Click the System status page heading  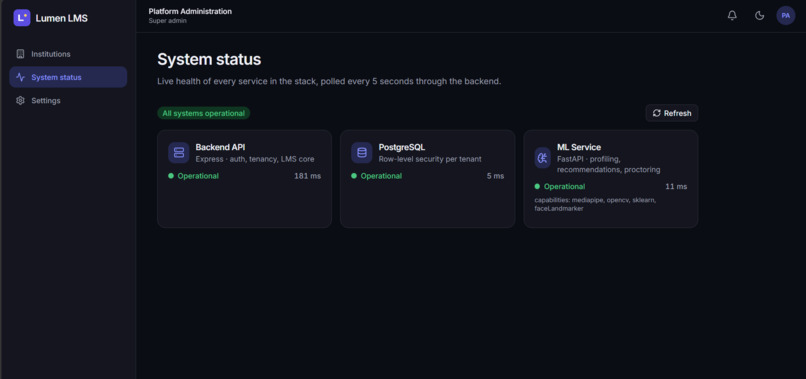[x=209, y=59]
